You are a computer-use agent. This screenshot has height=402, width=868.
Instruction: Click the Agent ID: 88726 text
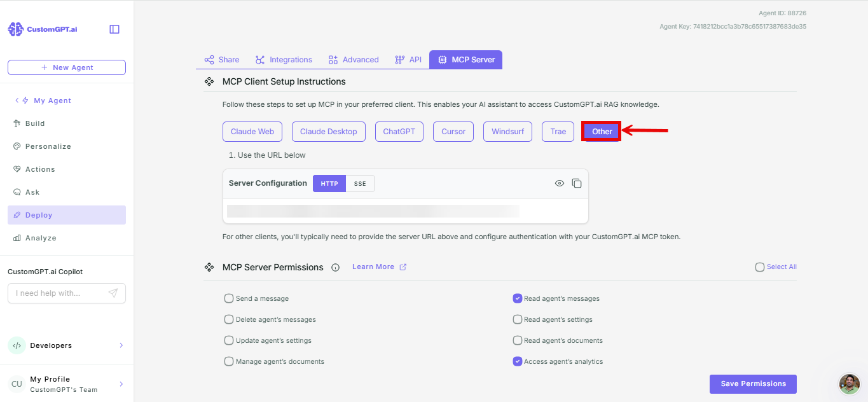pos(783,13)
